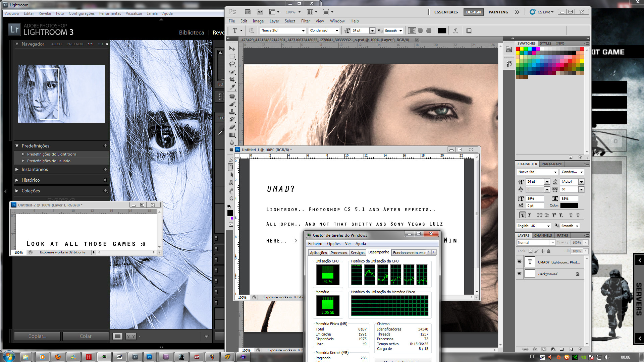
Task: Open Photoshop Layer menu
Action: click(274, 21)
